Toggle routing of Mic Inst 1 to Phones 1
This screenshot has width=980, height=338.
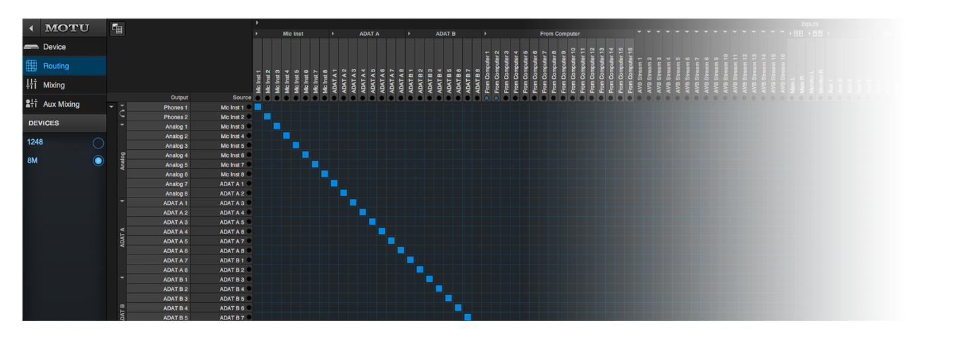click(x=258, y=107)
